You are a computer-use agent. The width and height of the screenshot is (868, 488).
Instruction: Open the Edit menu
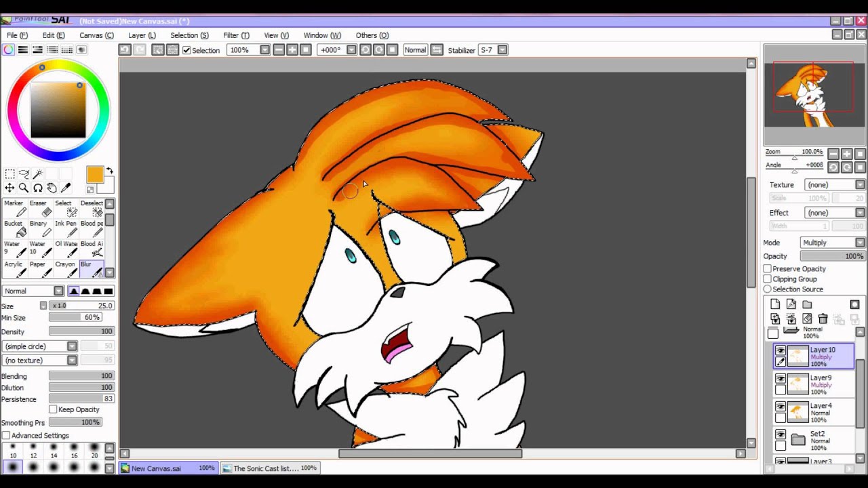tap(54, 35)
